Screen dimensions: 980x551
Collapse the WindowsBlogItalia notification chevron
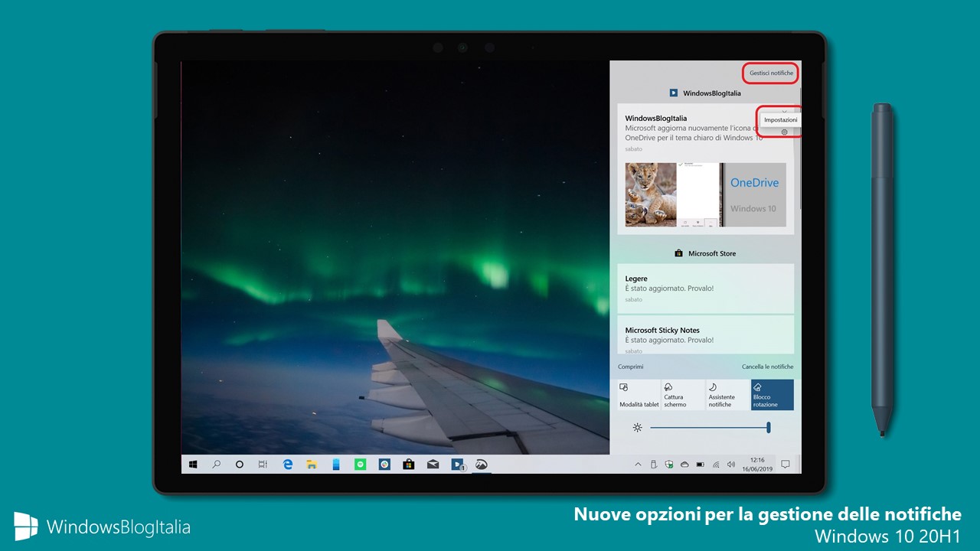(785, 112)
